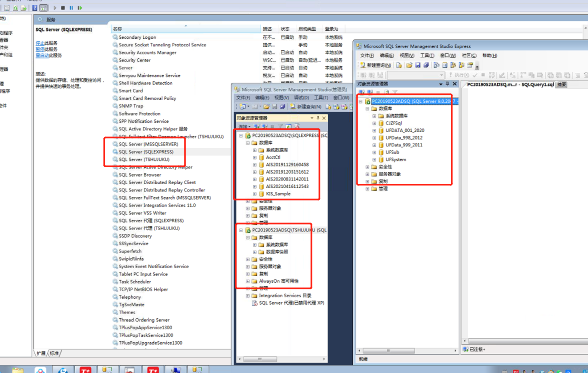The width and height of the screenshot is (588, 373).
Task: Close the 管理员 对象资源管理器 panel with its X
Action: (x=324, y=118)
